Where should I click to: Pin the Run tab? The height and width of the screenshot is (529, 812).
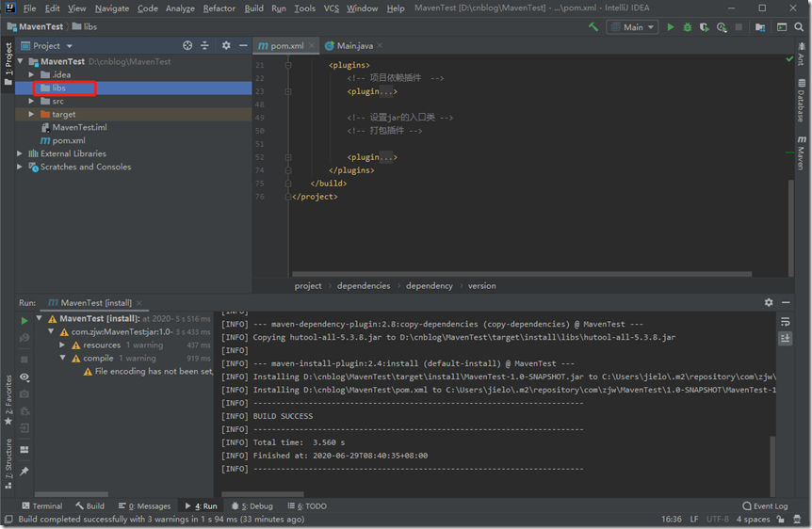tap(24, 471)
